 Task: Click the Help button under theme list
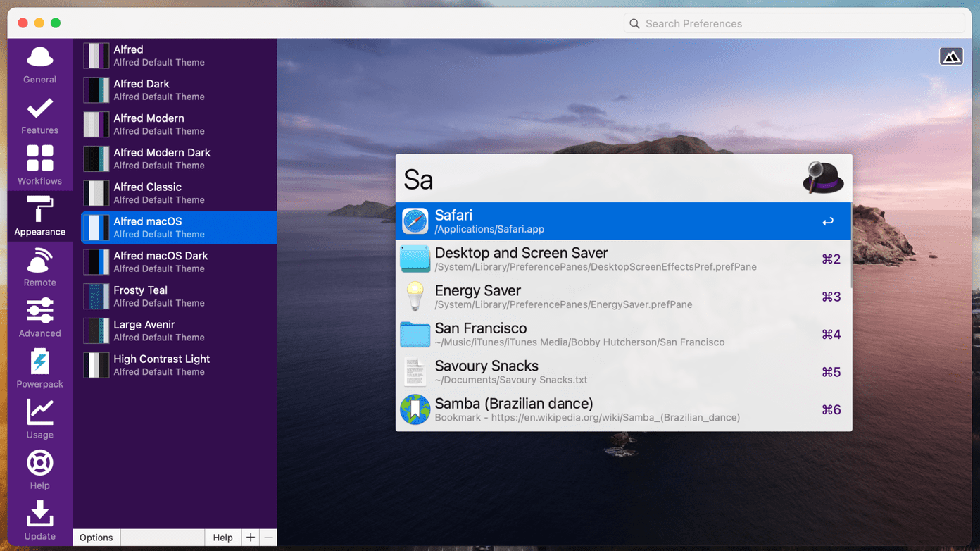222,538
